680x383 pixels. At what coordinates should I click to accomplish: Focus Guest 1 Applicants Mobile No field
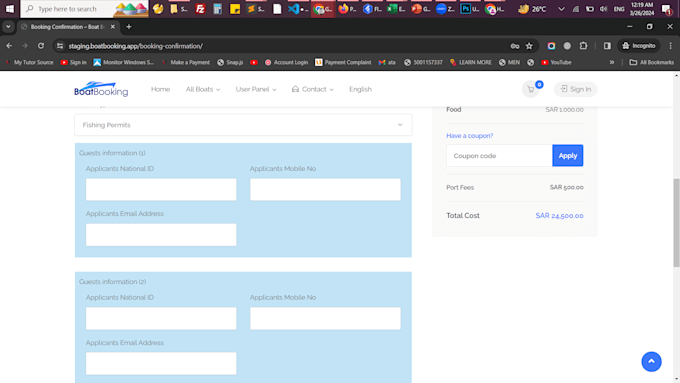tap(325, 190)
